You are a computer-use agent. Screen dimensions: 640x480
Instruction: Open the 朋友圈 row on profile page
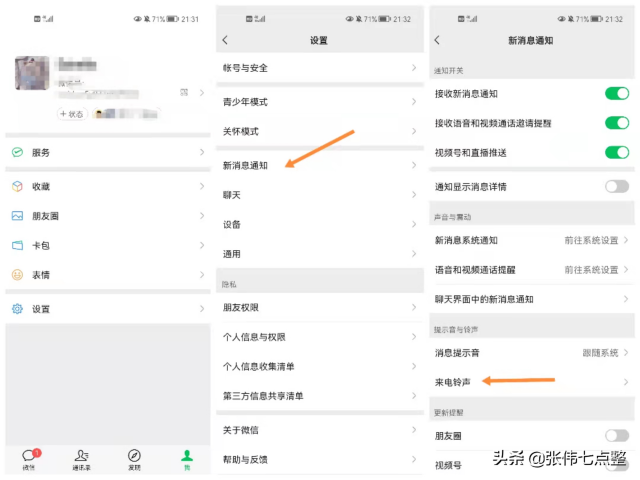coord(108,216)
